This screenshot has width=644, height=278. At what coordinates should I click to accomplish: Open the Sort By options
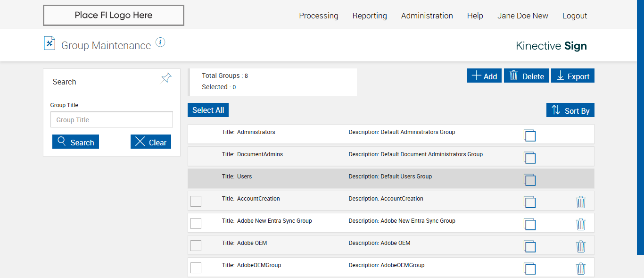click(570, 110)
